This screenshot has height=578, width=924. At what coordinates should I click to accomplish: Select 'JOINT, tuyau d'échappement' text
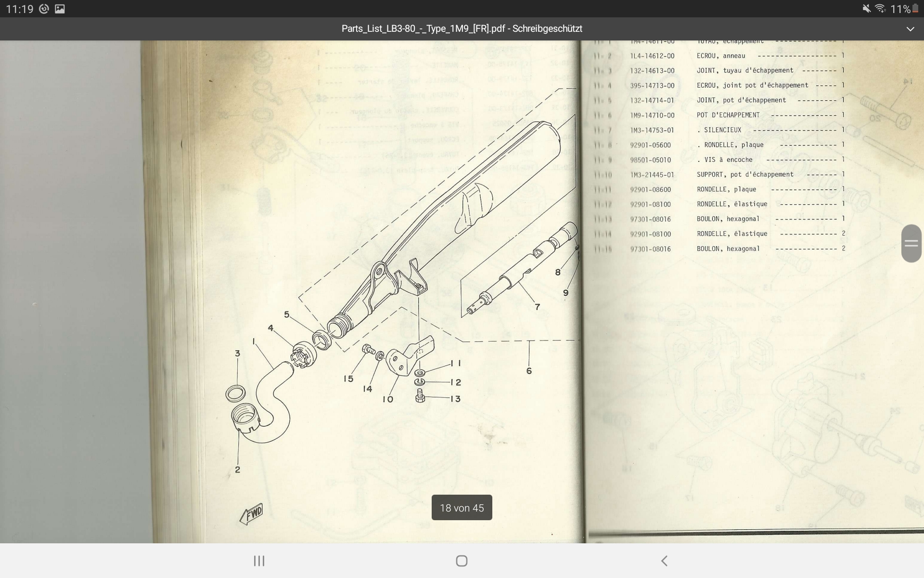coord(745,70)
